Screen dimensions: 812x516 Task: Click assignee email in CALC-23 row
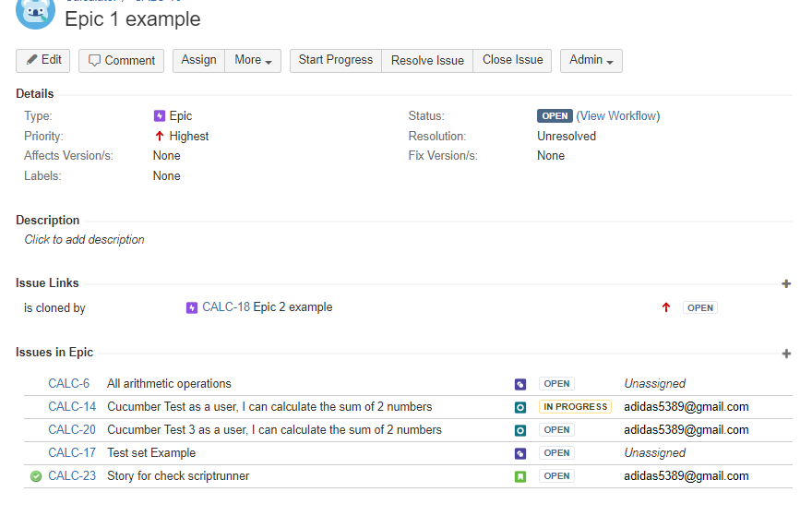687,476
